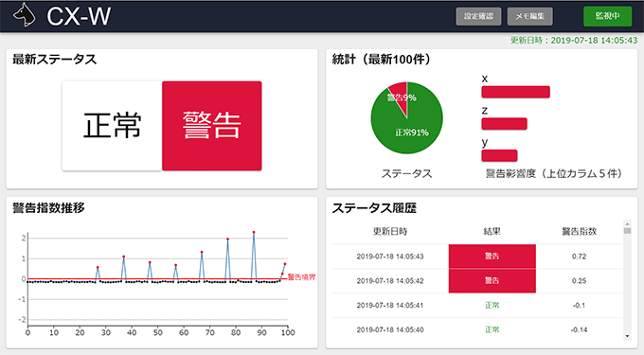Select the z column influence bar
This screenshot has height=355, width=644.
tap(504, 123)
